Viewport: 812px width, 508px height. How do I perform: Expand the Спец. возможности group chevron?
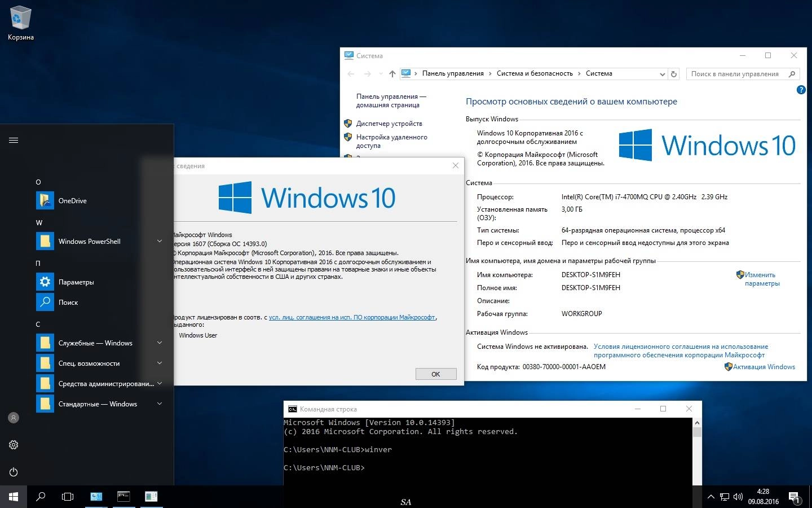point(160,363)
